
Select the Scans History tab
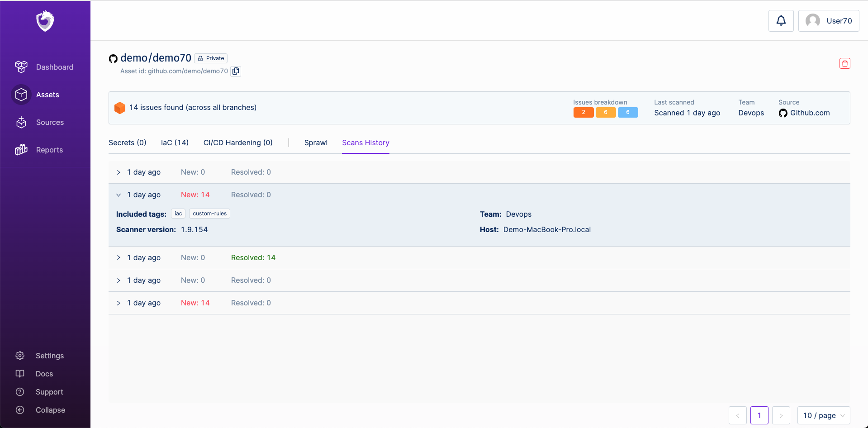[365, 143]
